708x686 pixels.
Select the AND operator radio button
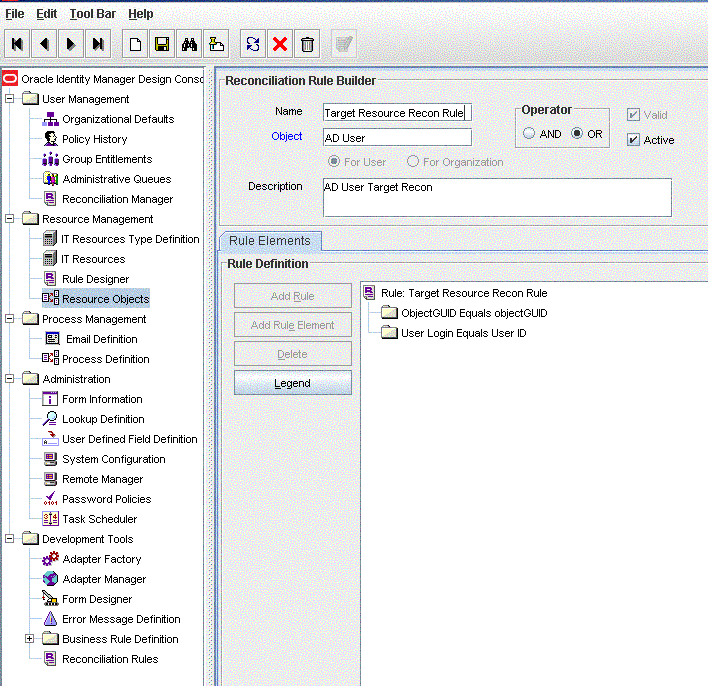[x=529, y=133]
